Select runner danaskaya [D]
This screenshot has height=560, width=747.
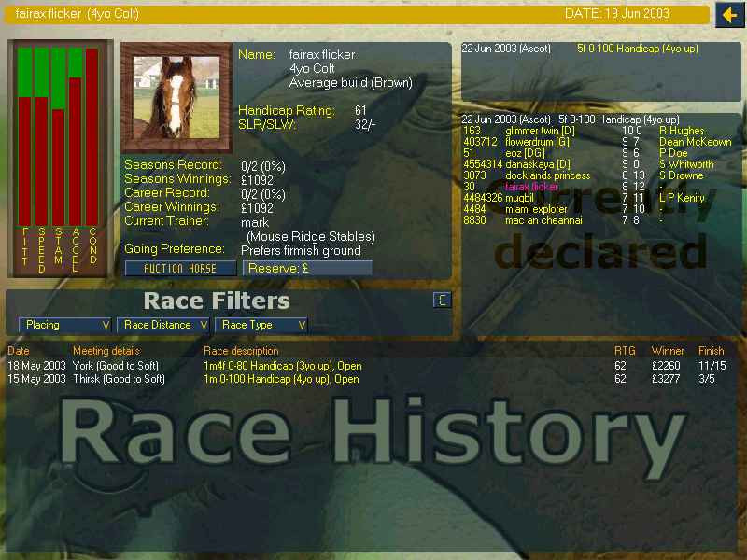tap(538, 164)
